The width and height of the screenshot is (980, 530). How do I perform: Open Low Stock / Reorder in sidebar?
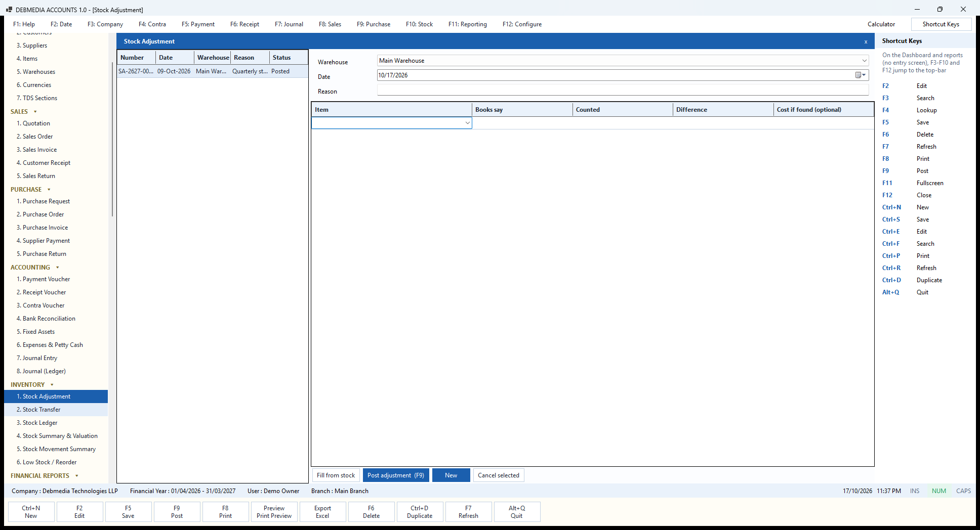[x=56, y=462]
